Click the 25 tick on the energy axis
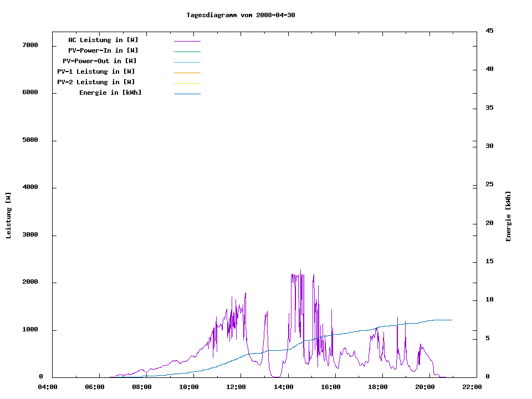 [x=489, y=184]
